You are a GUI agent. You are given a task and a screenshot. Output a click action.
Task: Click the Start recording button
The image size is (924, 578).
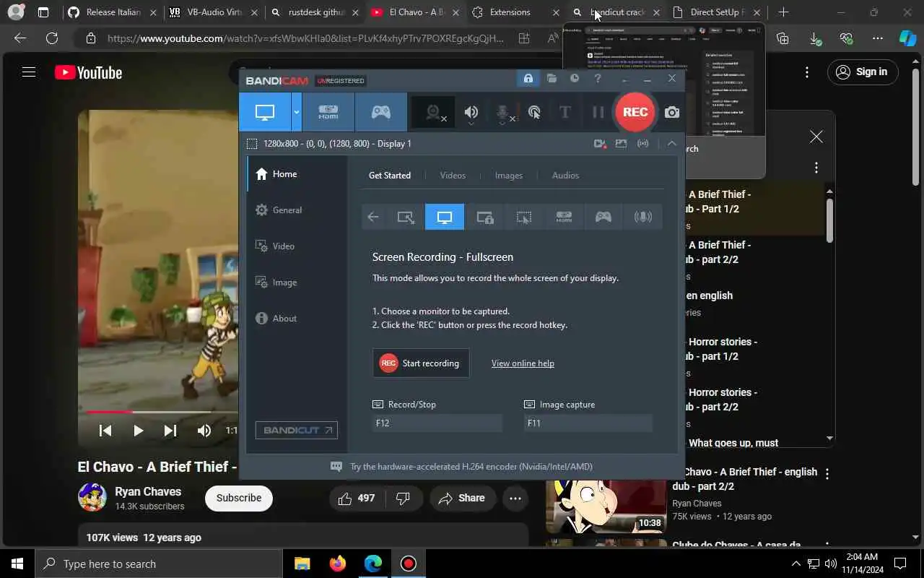tap(421, 363)
